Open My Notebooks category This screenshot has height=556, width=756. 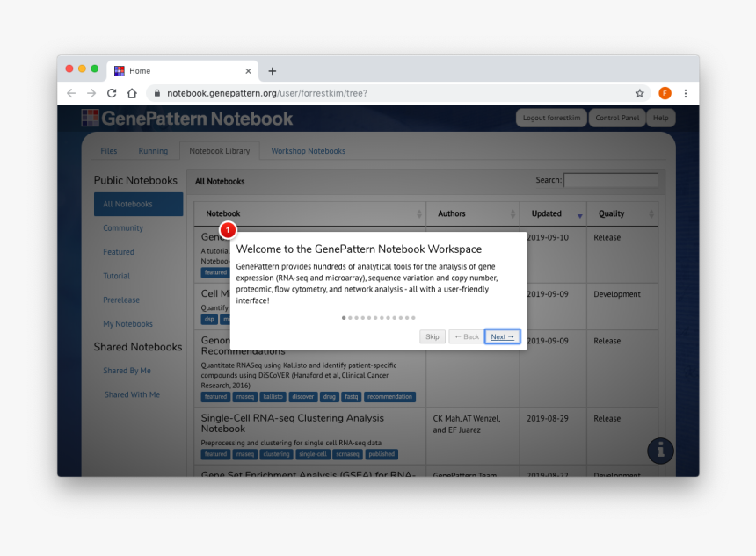(127, 324)
